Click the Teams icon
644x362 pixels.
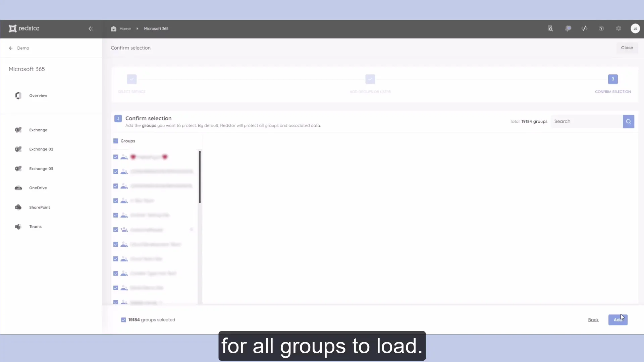tap(18, 227)
